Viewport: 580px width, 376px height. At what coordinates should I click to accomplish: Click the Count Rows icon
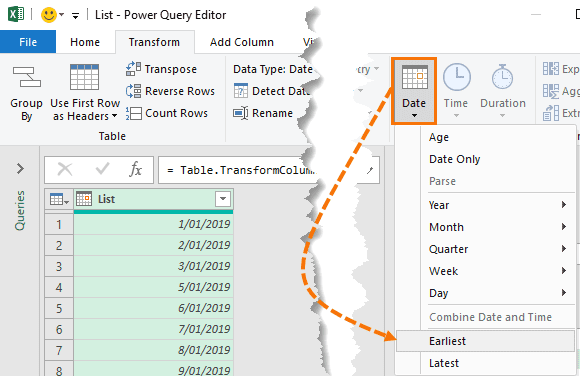click(x=133, y=113)
